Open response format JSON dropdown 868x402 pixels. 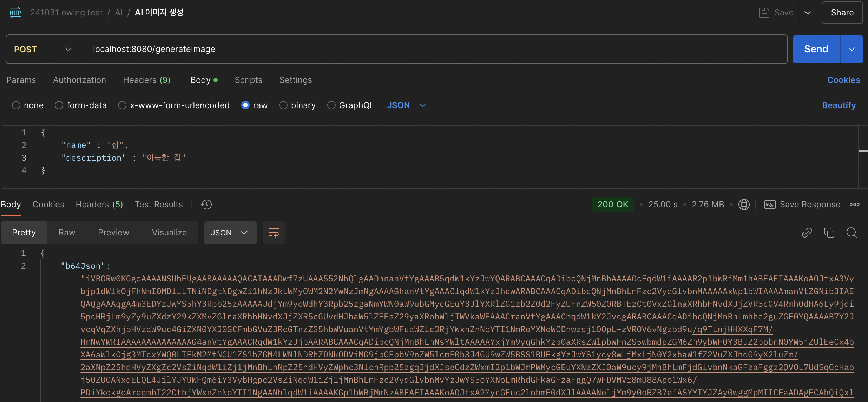pyautogui.click(x=230, y=233)
